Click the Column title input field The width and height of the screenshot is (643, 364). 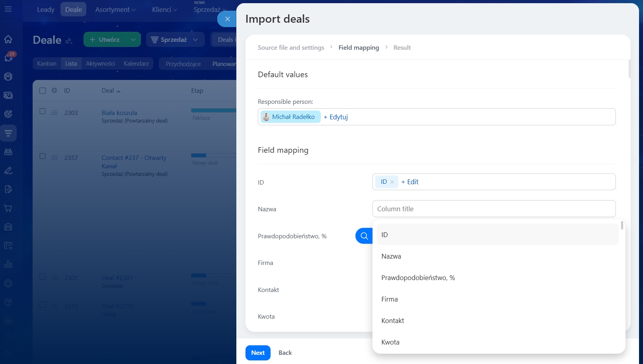pyautogui.click(x=493, y=209)
